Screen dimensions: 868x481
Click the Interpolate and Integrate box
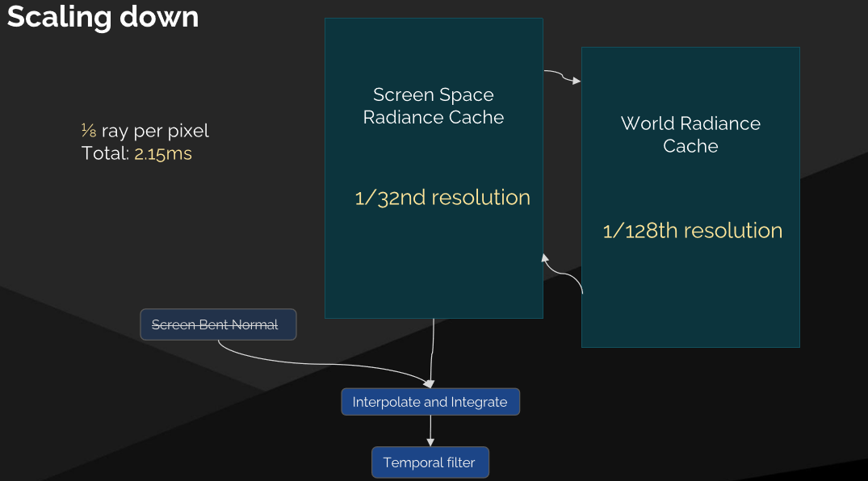click(430, 402)
